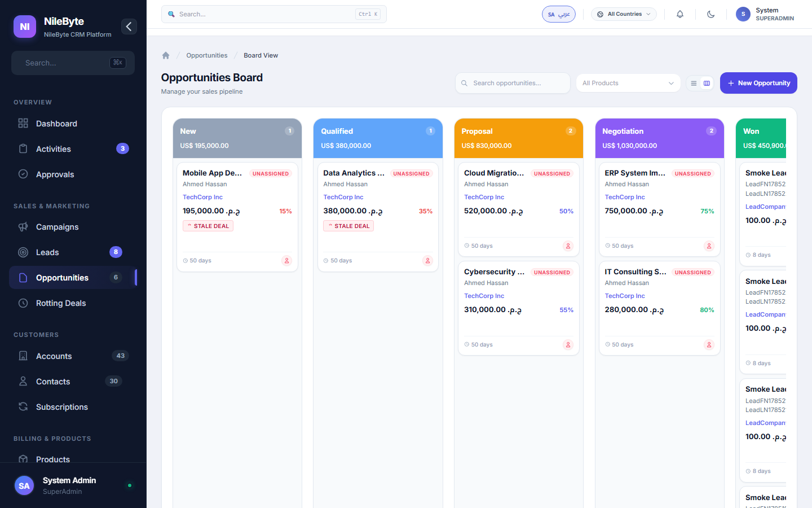Click the New column header
The image size is (812, 508).
pyautogui.click(x=237, y=138)
